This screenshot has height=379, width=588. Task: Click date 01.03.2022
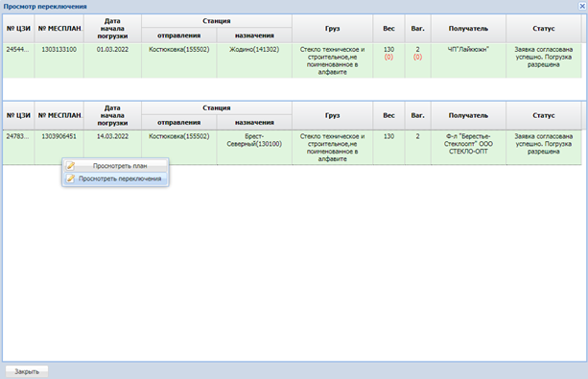(x=112, y=50)
